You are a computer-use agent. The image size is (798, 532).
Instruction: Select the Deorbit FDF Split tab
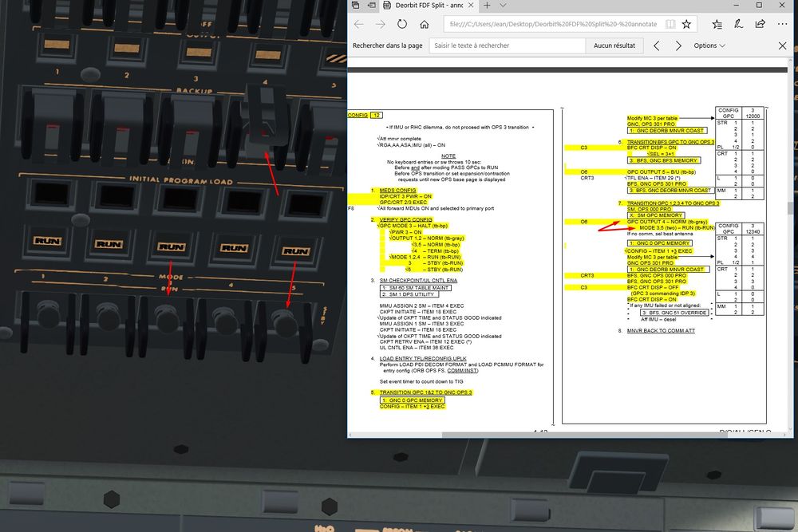click(429, 5)
